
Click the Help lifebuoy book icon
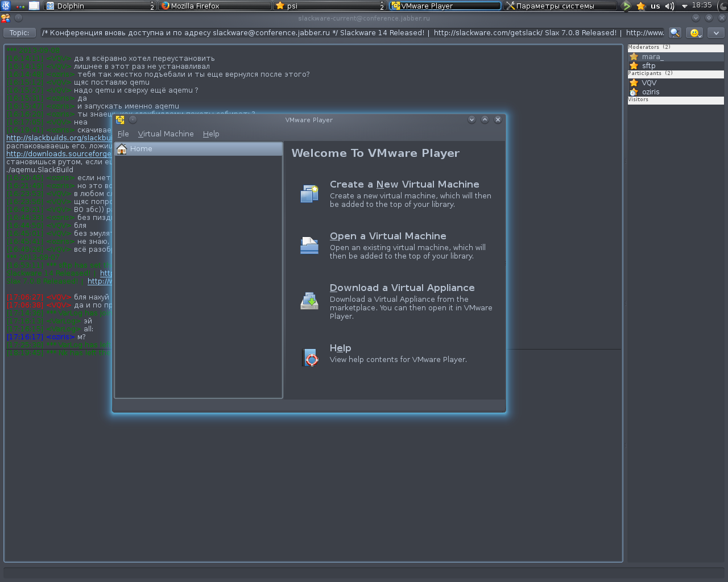pyautogui.click(x=310, y=357)
